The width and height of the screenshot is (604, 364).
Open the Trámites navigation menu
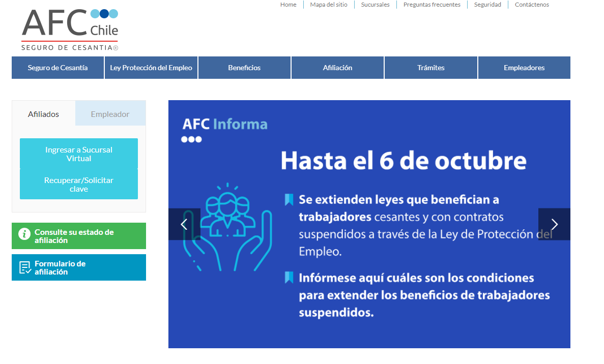click(430, 68)
